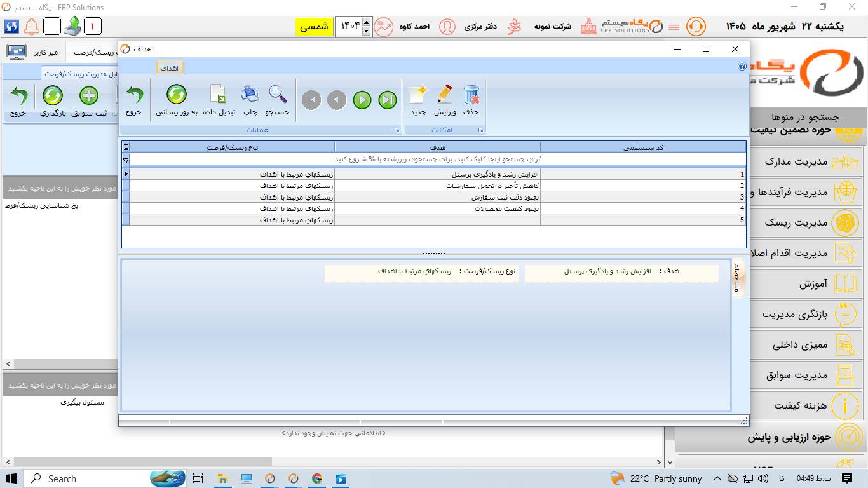Image resolution: width=868 pixels, height=488 pixels.
Task: Click the support headset icon in top bar
Action: click(696, 27)
